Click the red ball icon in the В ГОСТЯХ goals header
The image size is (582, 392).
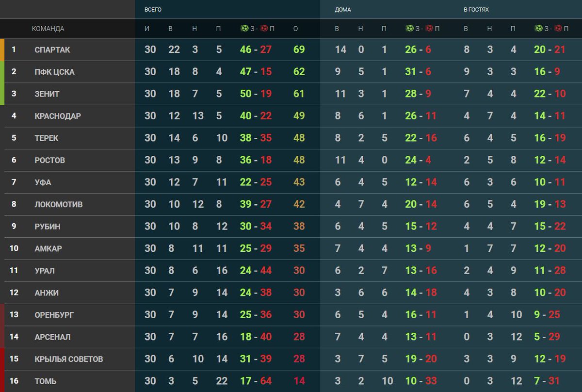pos(558,29)
